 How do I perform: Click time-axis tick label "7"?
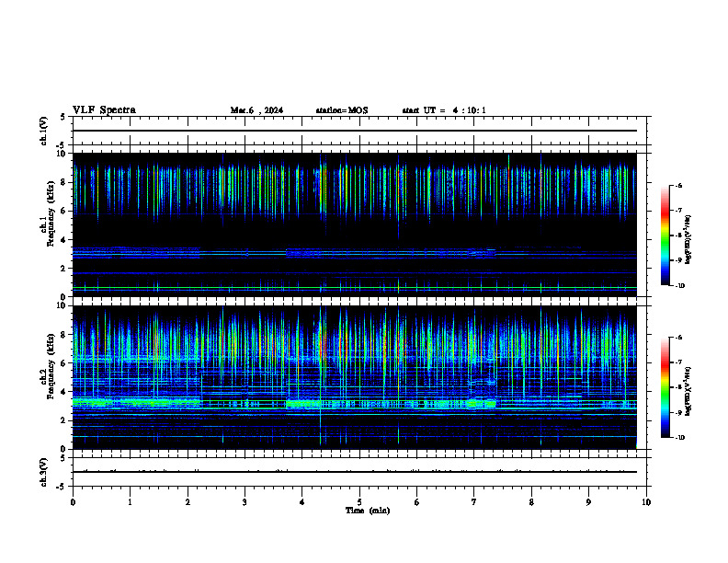pyautogui.click(x=474, y=502)
